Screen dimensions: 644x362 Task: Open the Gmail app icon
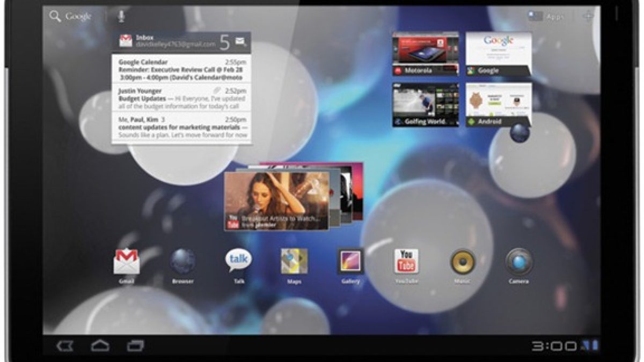tap(126, 262)
